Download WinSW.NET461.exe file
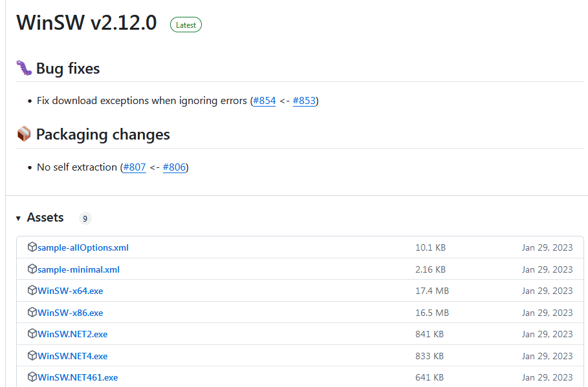 click(x=78, y=377)
